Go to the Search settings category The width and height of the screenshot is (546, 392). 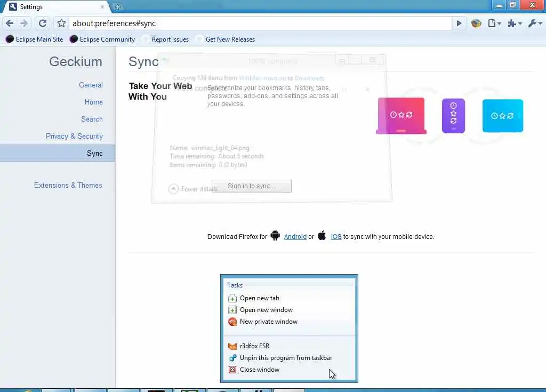tap(92, 119)
